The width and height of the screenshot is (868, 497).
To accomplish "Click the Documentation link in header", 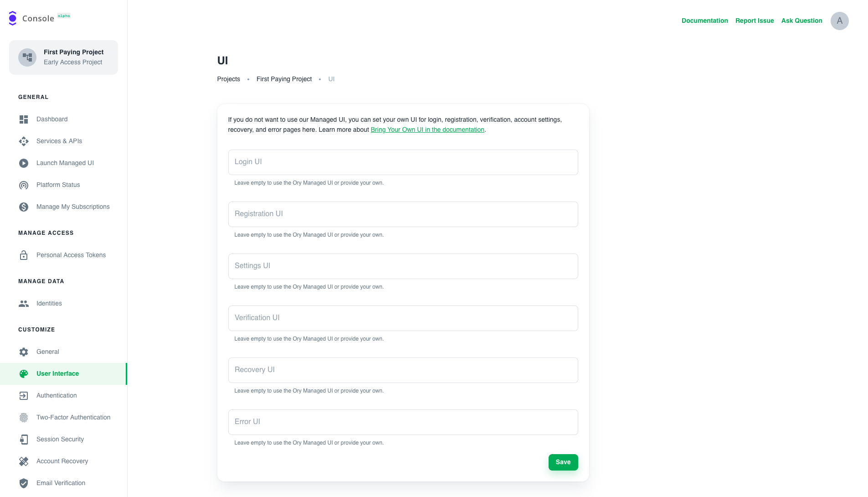I will pos(704,21).
